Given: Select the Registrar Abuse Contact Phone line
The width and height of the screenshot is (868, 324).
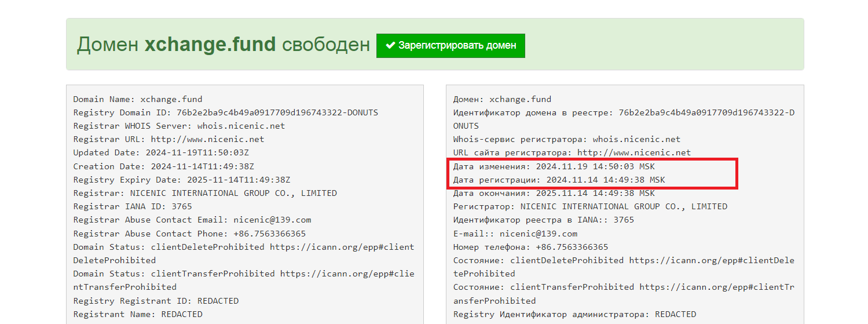Looking at the screenshot, I should (x=189, y=234).
